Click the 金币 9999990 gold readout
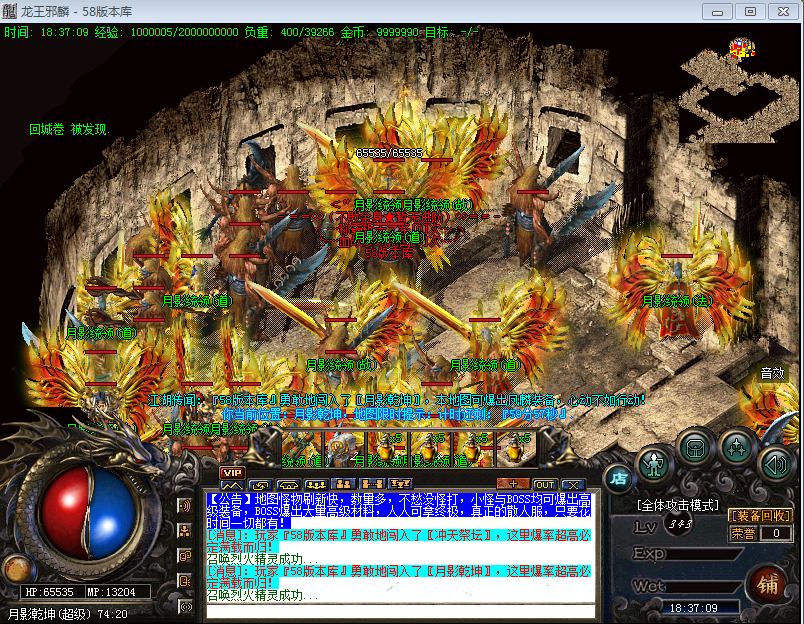Image resolution: width=804 pixels, height=624 pixels. 379,32
